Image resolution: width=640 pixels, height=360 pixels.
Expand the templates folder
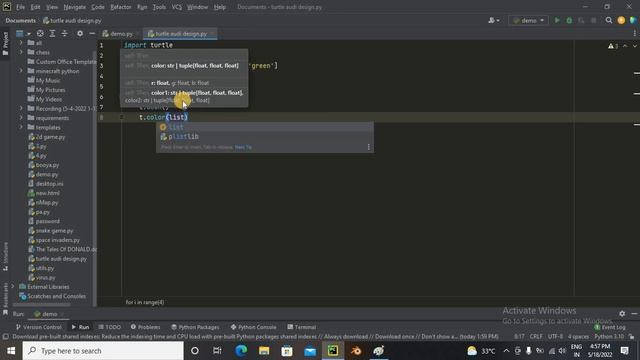21,127
